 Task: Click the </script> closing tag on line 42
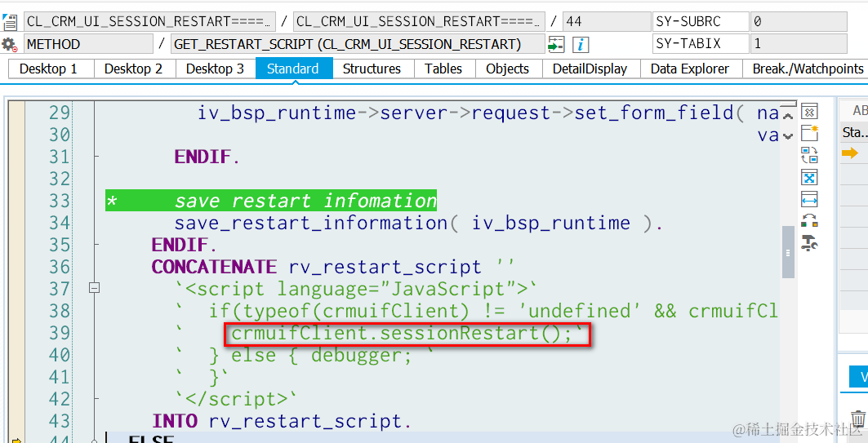236,399
